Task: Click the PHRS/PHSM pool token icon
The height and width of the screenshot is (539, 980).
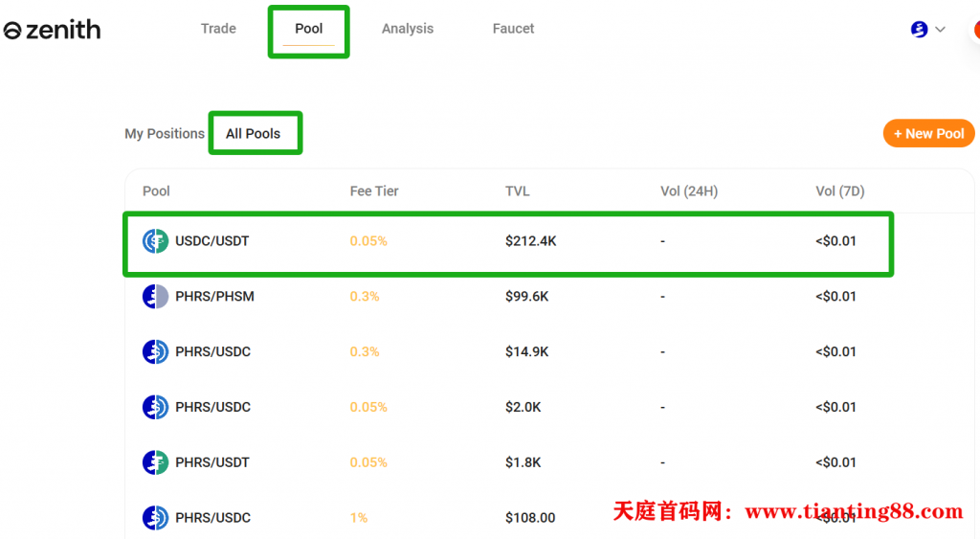Action: (x=155, y=297)
